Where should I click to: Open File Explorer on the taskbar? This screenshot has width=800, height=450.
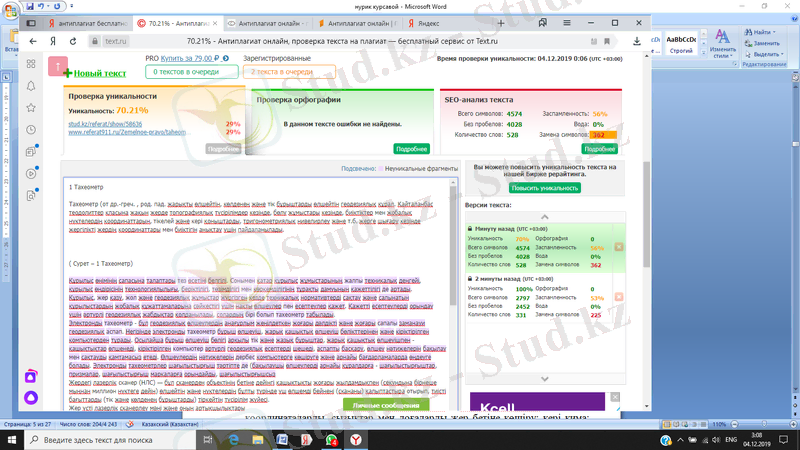point(258,440)
